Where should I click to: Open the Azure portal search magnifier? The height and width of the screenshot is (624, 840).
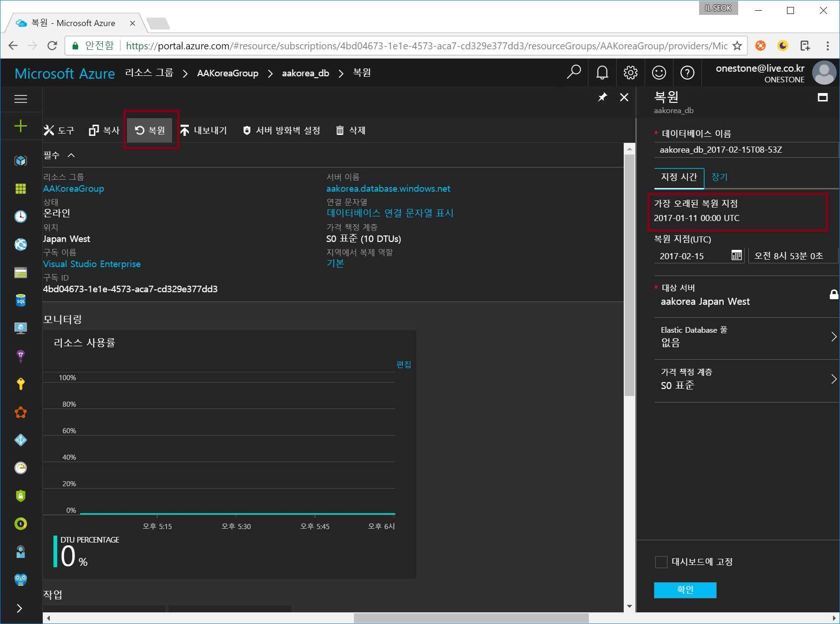[573, 72]
